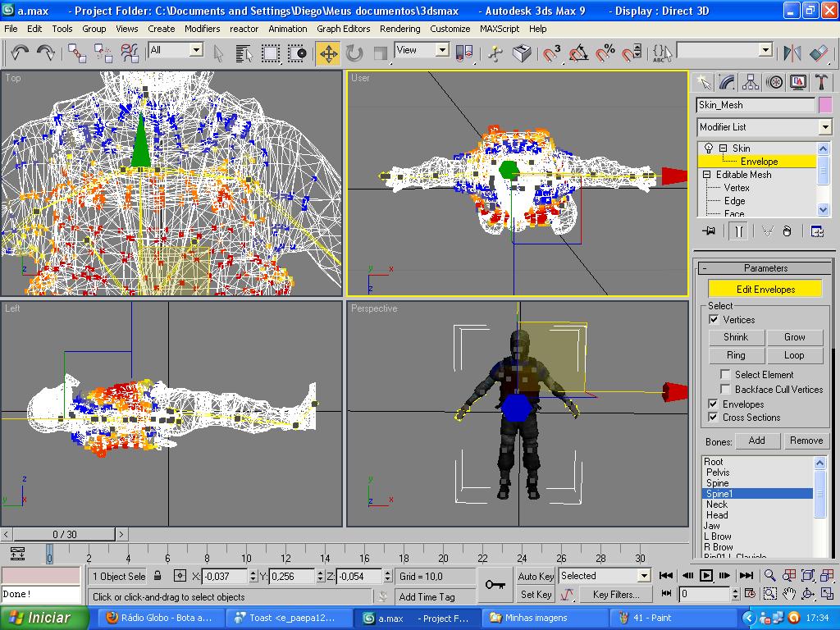Click the pink object color swatch
This screenshot has height=630, width=840.
point(825,105)
